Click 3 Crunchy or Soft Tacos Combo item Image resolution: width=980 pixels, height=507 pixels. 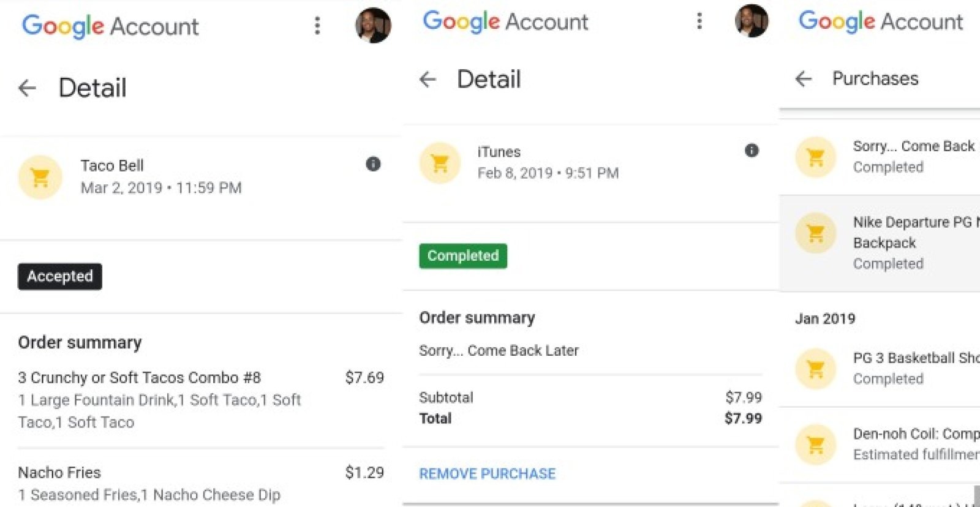pyautogui.click(x=140, y=378)
